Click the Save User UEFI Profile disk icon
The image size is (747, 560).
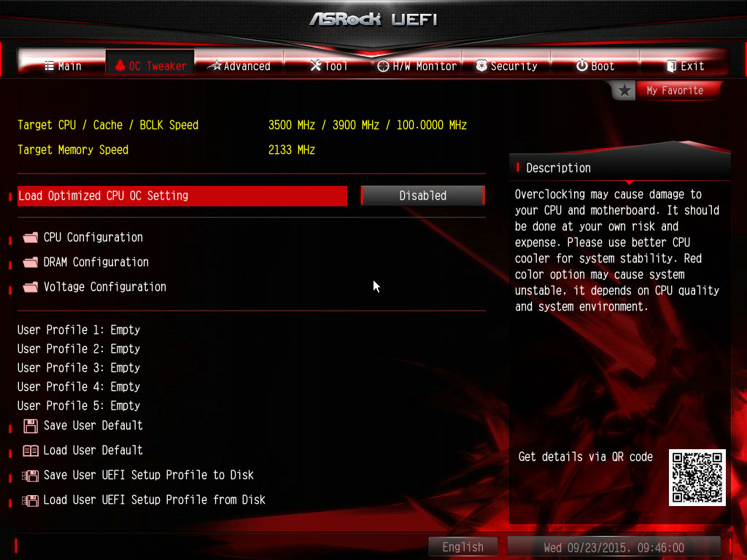click(30, 475)
